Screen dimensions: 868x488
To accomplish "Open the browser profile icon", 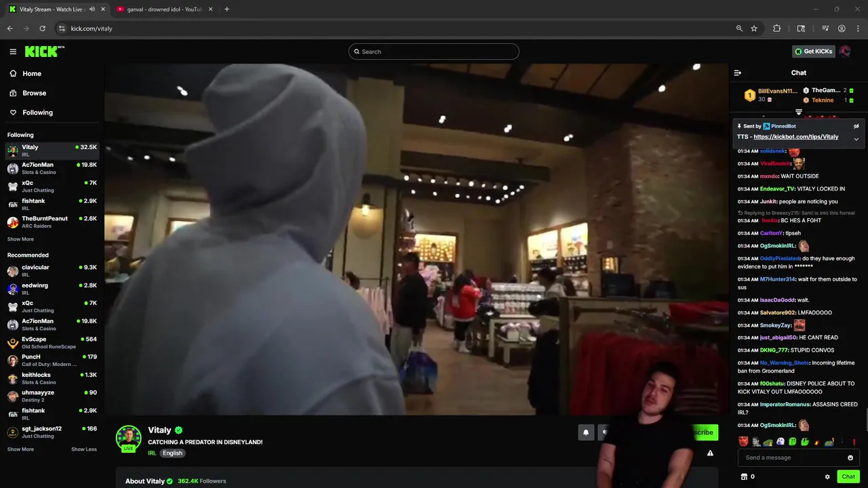I will click(x=842, y=28).
